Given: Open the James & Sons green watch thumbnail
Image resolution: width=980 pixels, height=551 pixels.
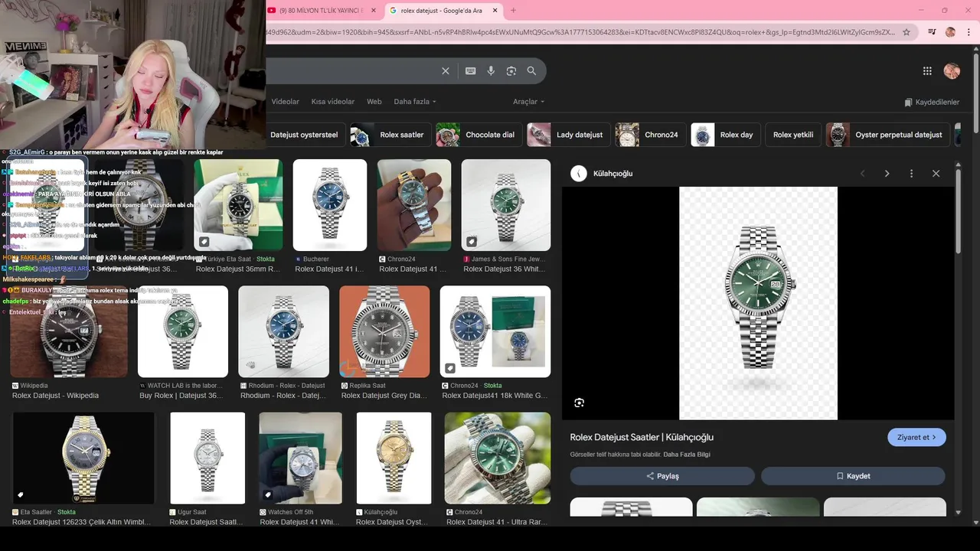Looking at the screenshot, I should [x=506, y=205].
